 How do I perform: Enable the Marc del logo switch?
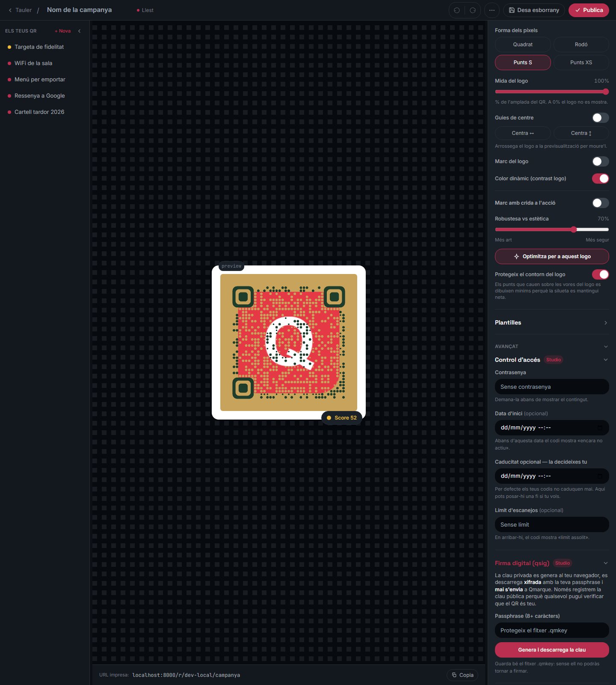coord(601,161)
